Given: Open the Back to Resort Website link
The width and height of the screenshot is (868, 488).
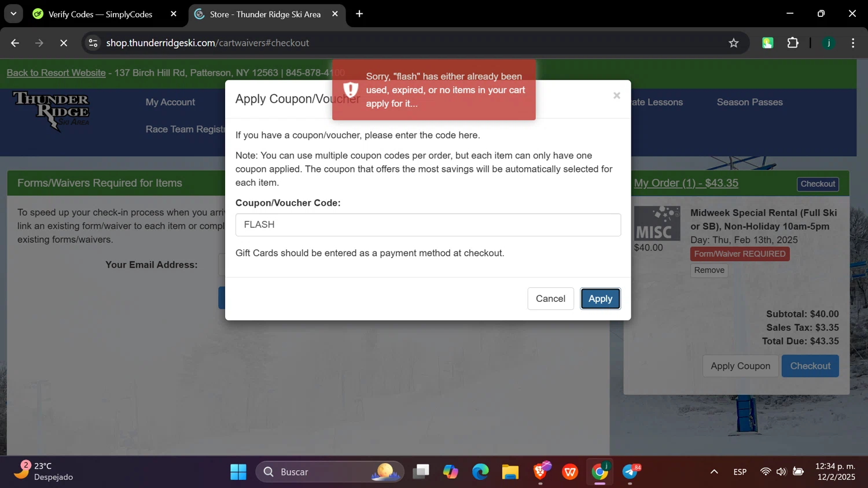Looking at the screenshot, I should point(56,73).
